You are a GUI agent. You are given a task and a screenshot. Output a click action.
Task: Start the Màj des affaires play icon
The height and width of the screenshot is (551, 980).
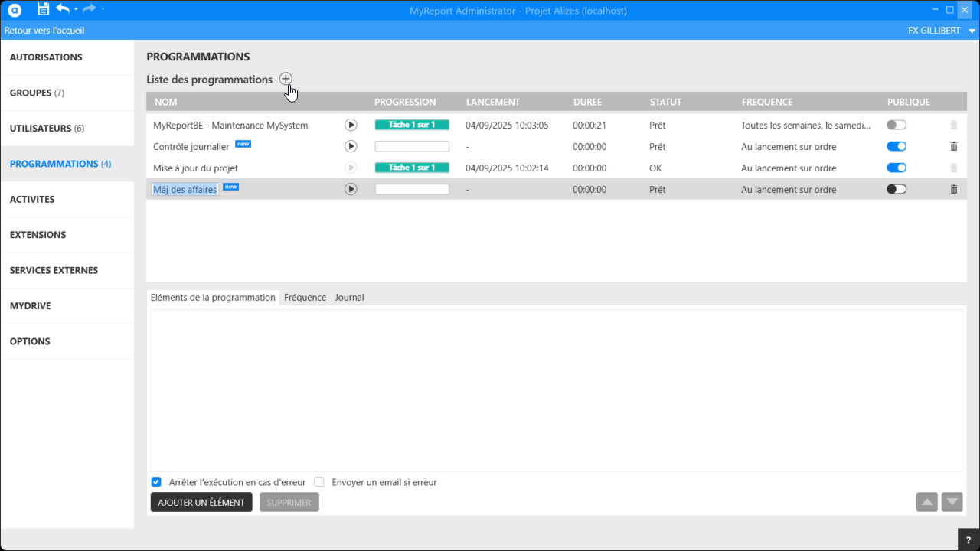tap(351, 189)
